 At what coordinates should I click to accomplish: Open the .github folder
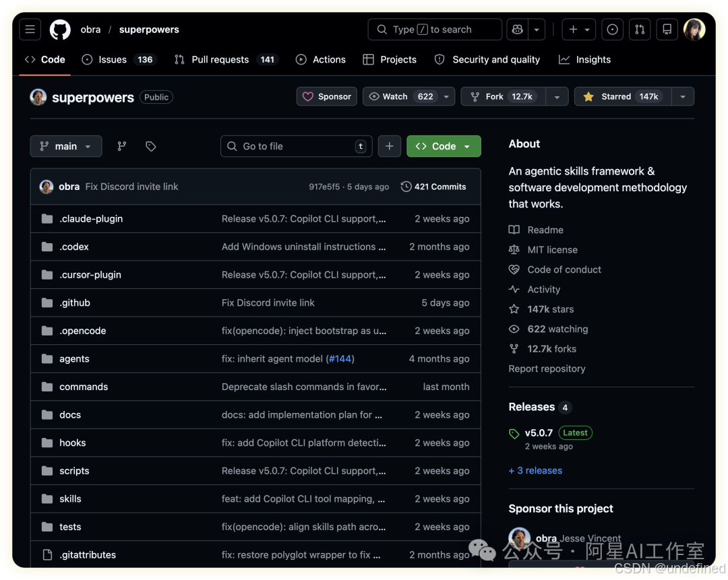(x=75, y=303)
